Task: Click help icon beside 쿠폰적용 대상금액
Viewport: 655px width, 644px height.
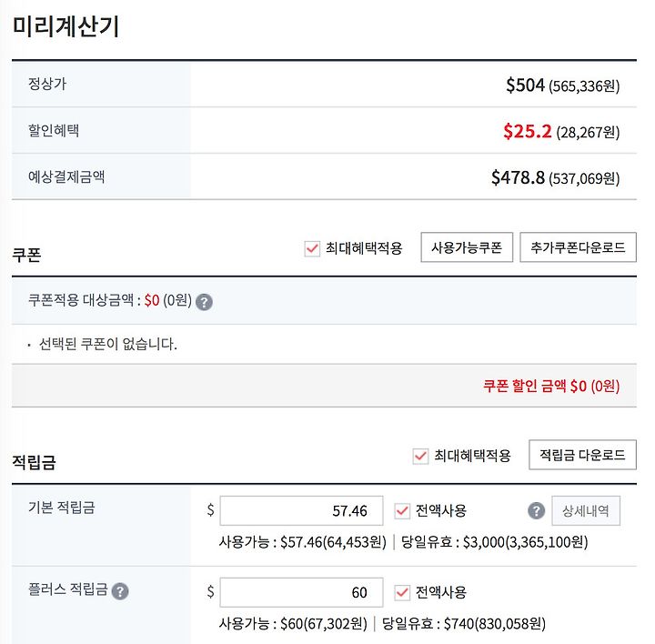Action: coord(204,302)
